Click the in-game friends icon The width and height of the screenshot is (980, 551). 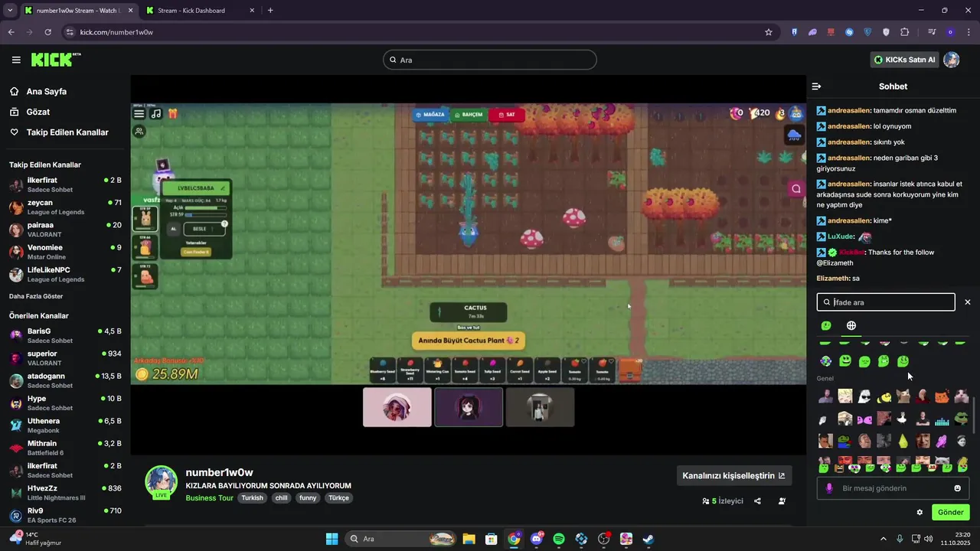[x=139, y=132]
